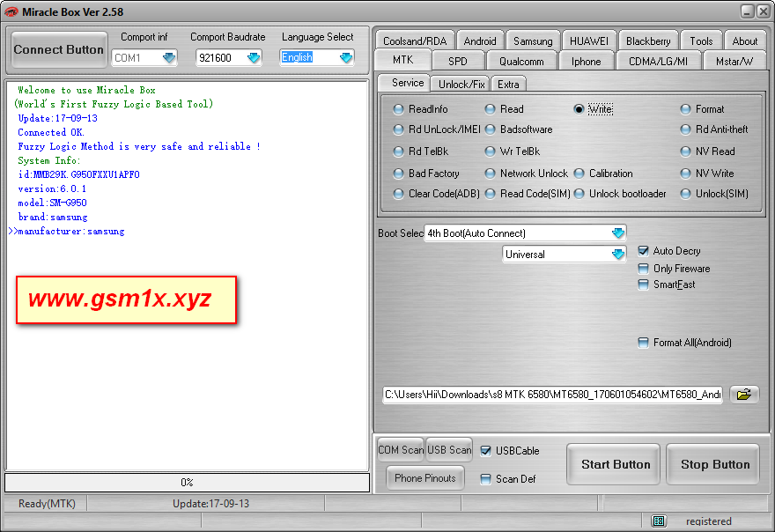Select the Calibration radio button

579,174
